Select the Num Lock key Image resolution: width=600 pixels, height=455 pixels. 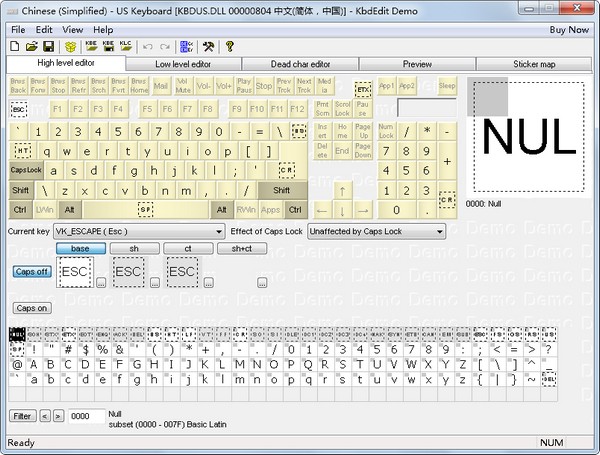pos(386,131)
